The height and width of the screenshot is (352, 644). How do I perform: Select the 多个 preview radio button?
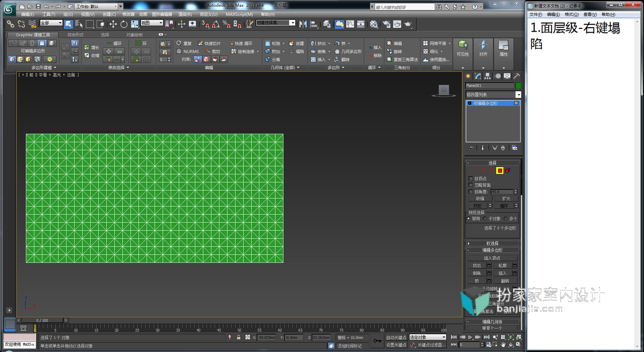pos(506,219)
